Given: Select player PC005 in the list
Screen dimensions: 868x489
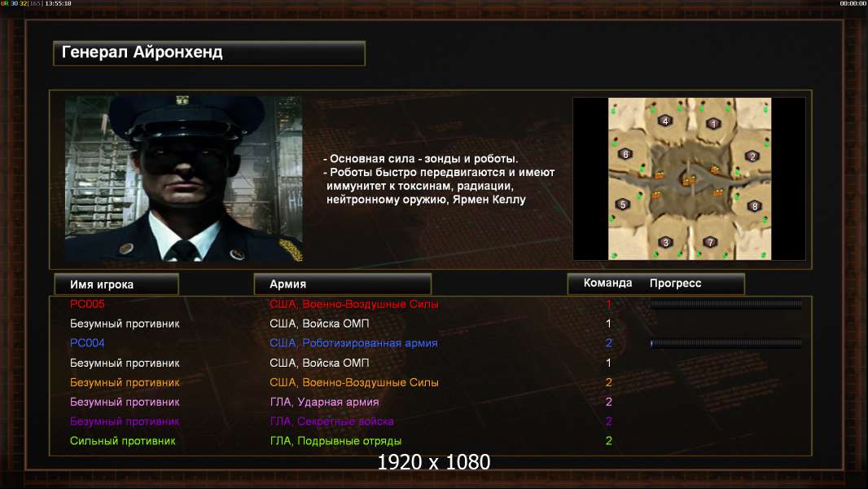Looking at the screenshot, I should point(87,304).
